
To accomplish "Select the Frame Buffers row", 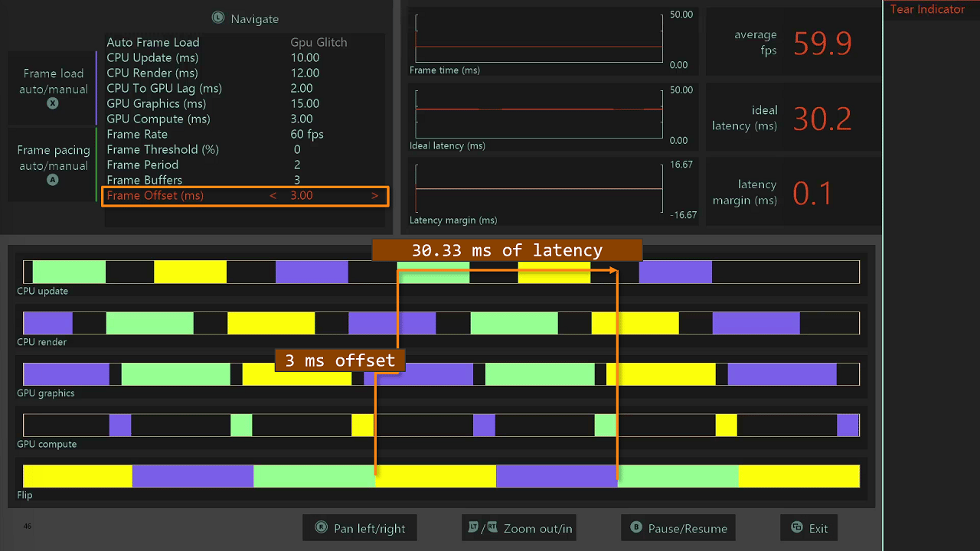I will point(245,180).
